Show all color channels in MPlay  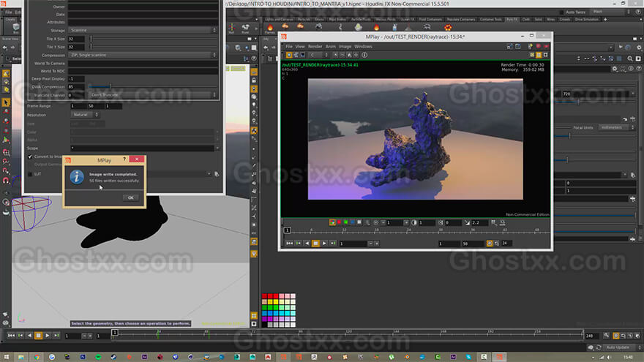332,222
